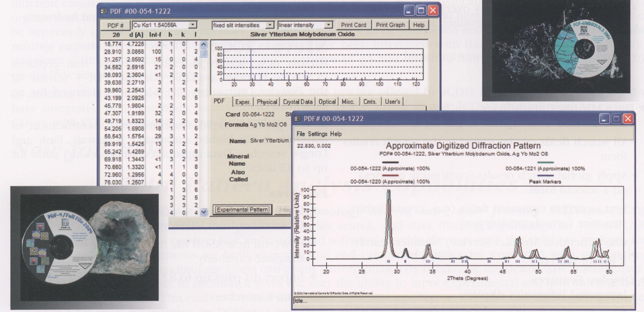
Task: Click the Approximate Digitized Diffraction Pattern title
Action: pos(463,146)
